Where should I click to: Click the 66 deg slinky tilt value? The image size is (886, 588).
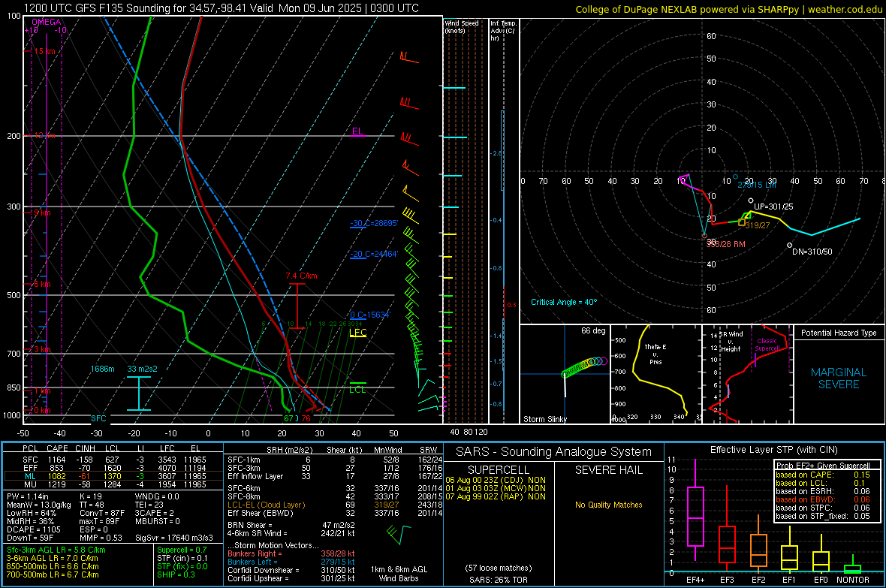click(x=592, y=330)
